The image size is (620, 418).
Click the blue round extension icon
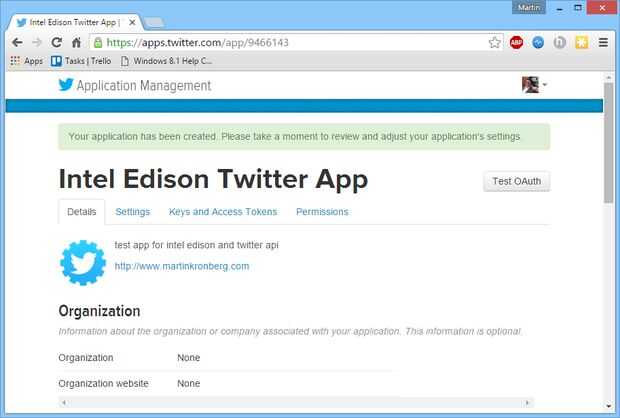click(x=538, y=42)
